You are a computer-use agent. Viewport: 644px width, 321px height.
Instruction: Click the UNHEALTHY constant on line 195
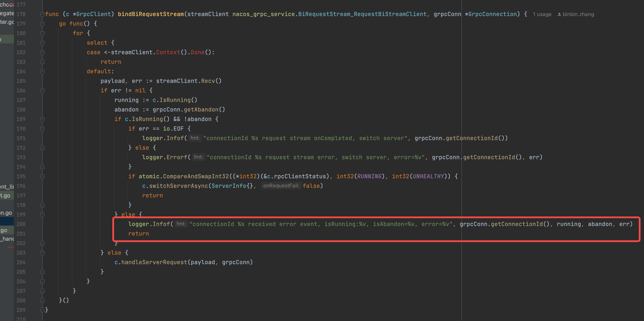(x=428, y=176)
